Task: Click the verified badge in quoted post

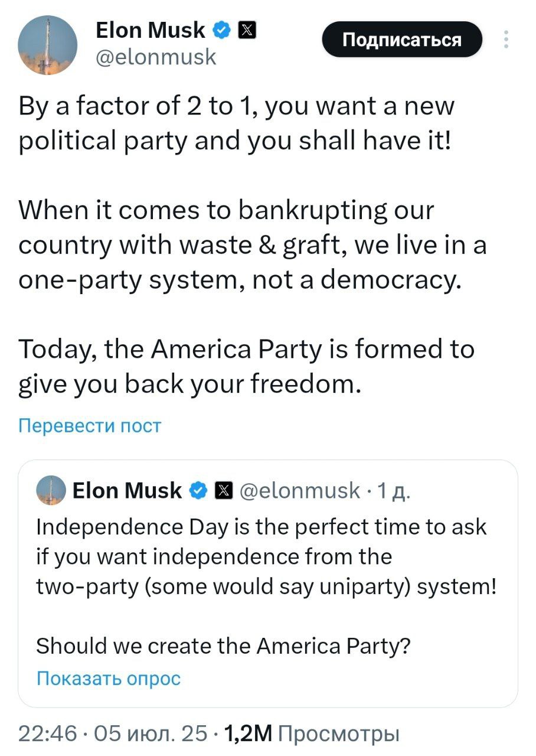Action: [x=198, y=490]
